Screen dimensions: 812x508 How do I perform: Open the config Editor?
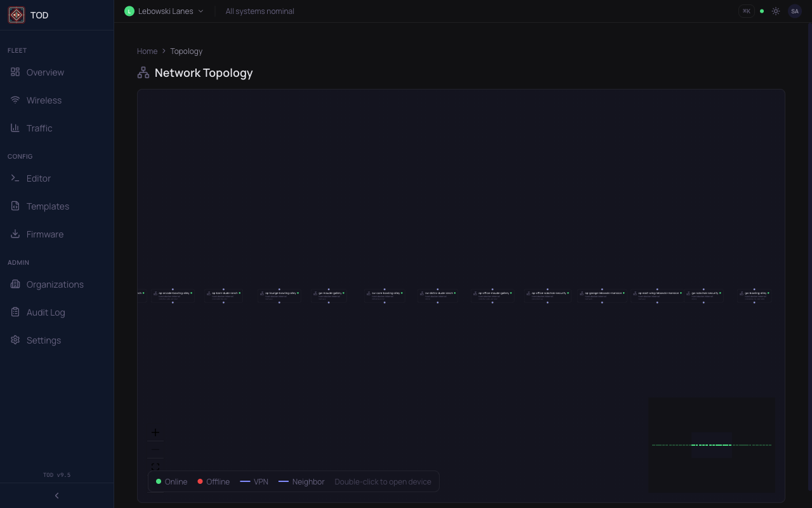[38, 178]
